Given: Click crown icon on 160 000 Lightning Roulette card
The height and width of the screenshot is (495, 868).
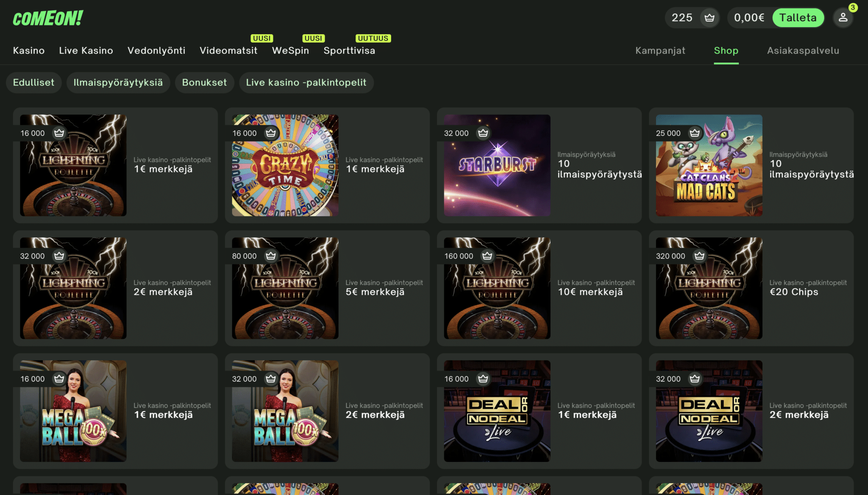Looking at the screenshot, I should [487, 256].
